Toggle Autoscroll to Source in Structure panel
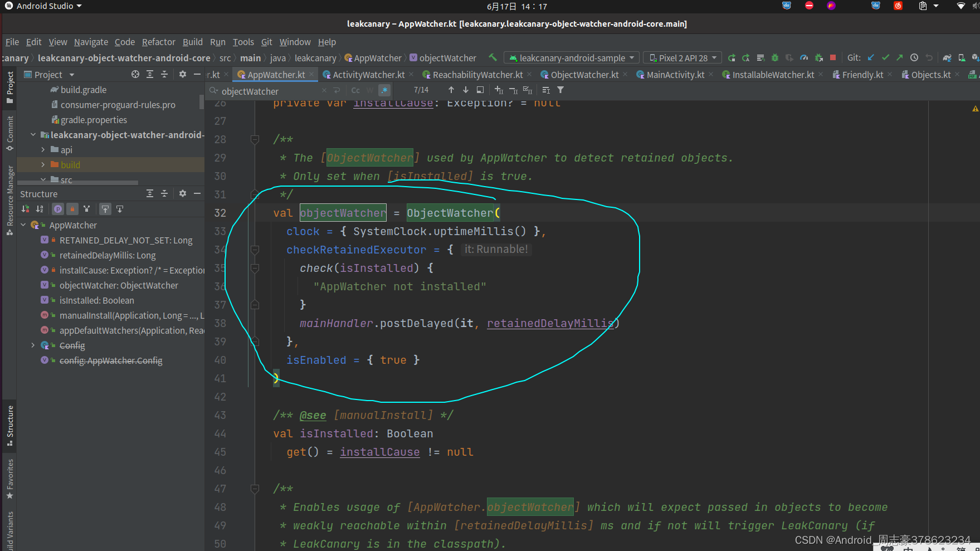This screenshot has width=980, height=551. click(105, 209)
